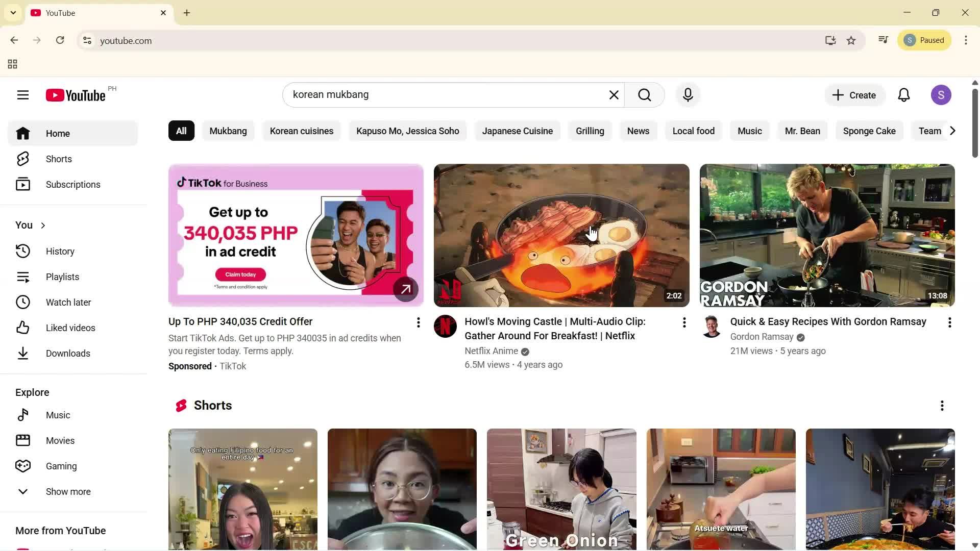Viewport: 980px width, 551px height.
Task: Open Shorts from the sidebar
Action: [59, 159]
